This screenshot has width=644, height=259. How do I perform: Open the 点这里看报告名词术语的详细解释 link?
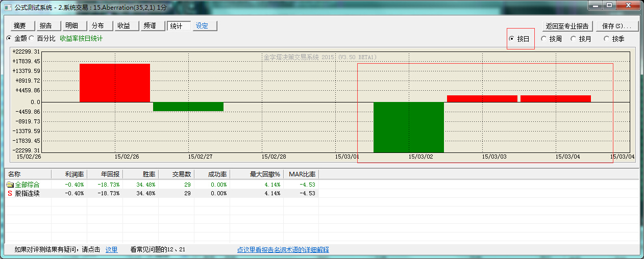click(x=283, y=250)
